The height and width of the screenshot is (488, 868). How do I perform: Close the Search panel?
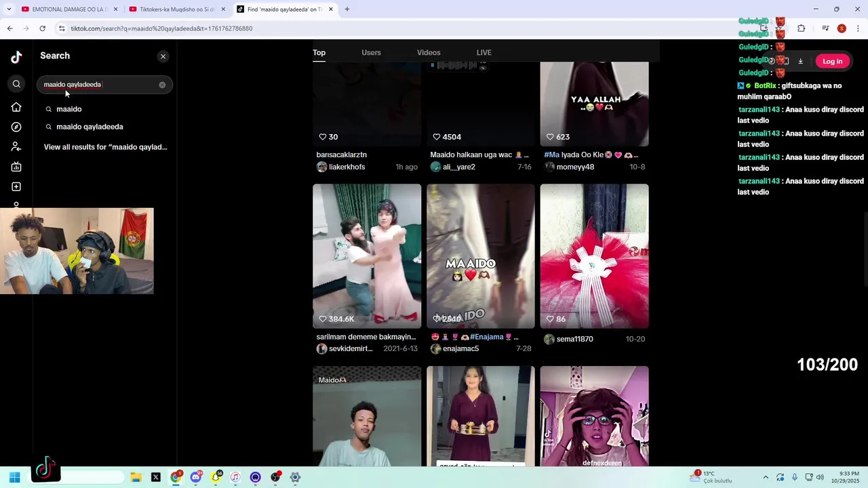click(x=163, y=56)
